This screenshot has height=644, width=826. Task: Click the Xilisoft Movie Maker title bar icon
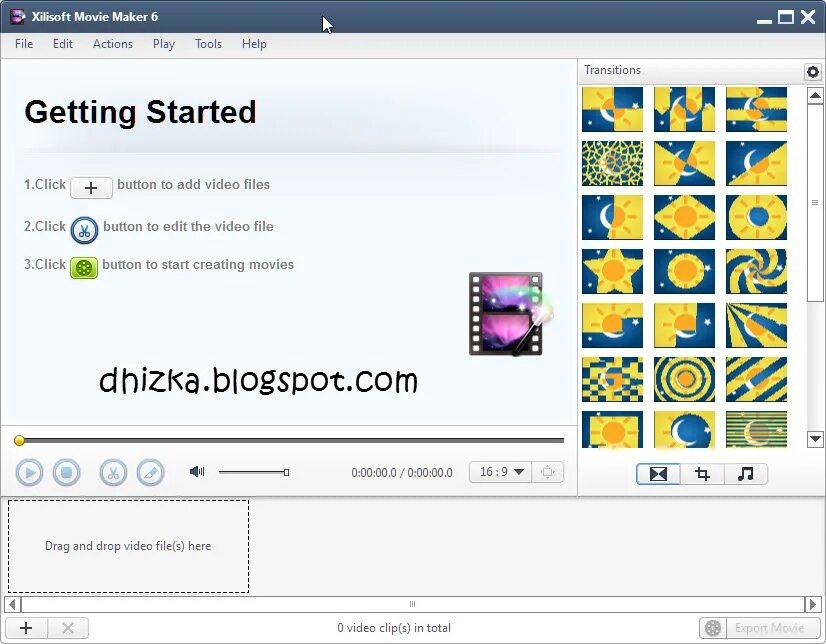tap(18, 17)
